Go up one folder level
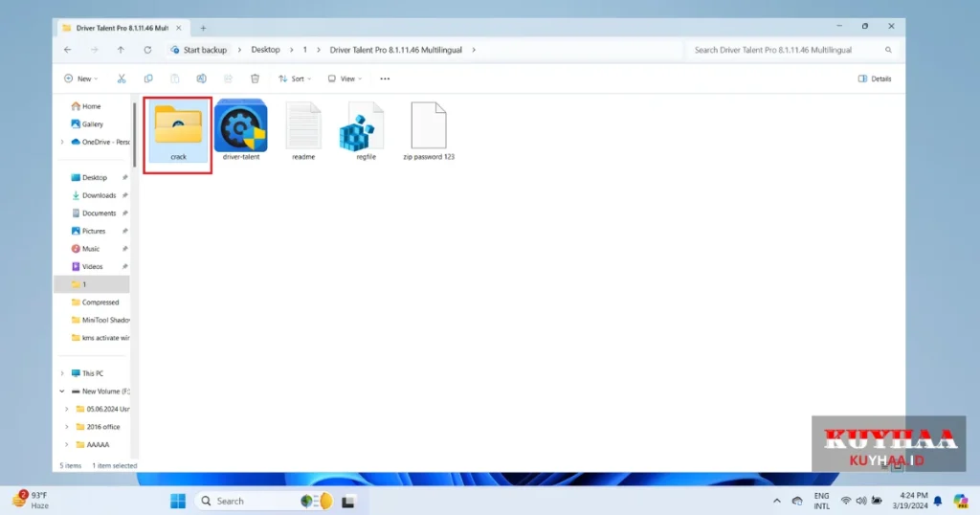Viewport: 980px width, 515px height. [121, 50]
